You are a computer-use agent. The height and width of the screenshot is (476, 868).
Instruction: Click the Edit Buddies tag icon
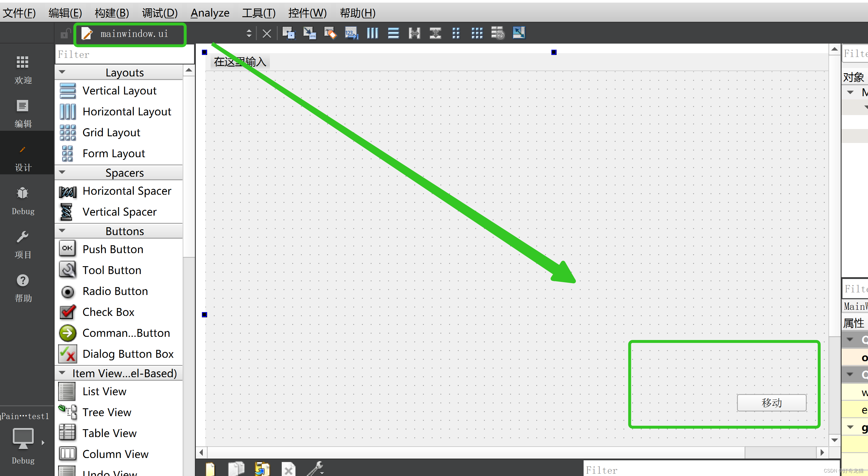point(330,33)
